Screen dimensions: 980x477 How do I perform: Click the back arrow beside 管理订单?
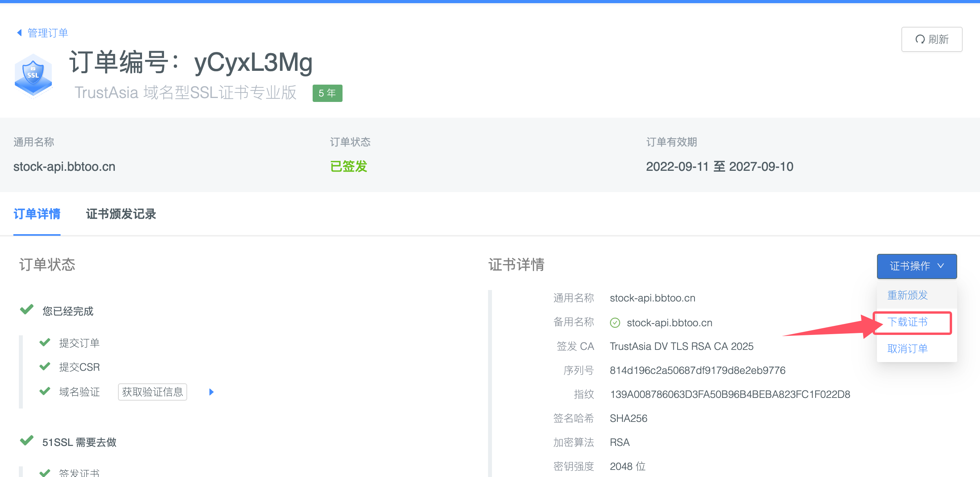[x=19, y=33]
